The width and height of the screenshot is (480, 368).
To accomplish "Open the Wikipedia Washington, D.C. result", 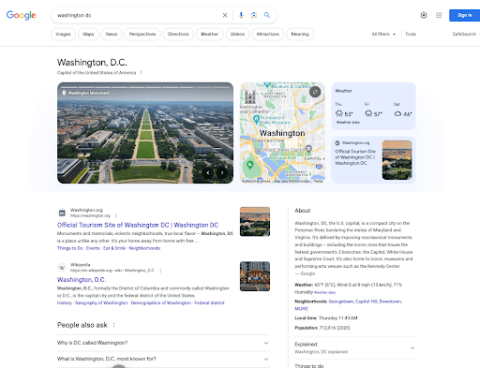I will (x=82, y=280).
